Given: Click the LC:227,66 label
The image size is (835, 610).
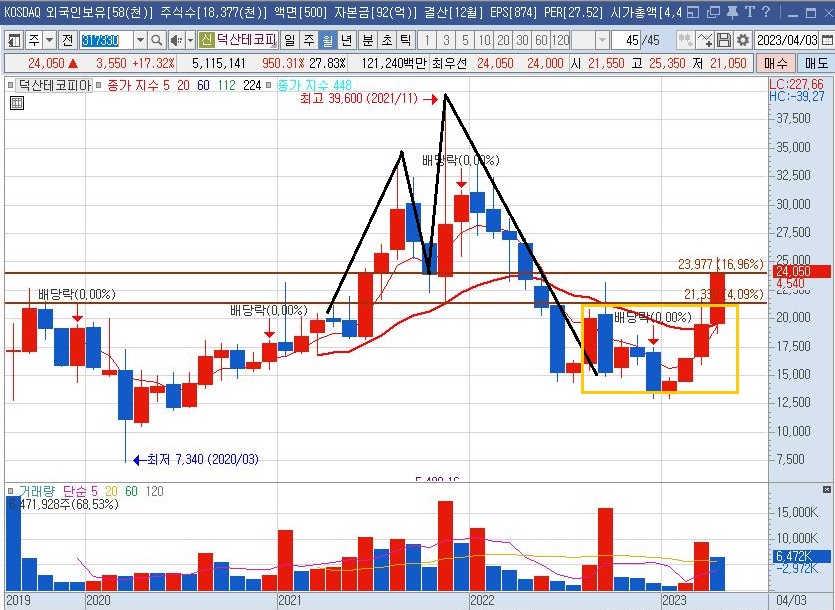Looking at the screenshot, I should click(797, 84).
